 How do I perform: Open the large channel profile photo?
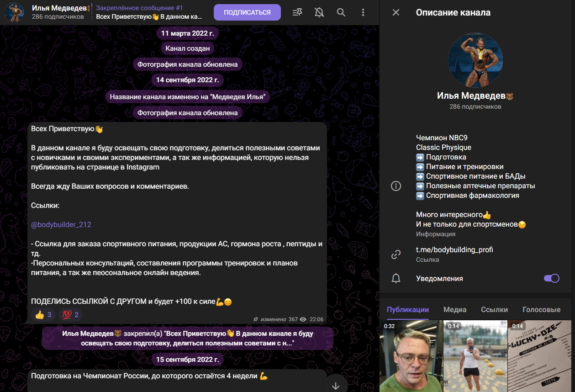[475, 60]
